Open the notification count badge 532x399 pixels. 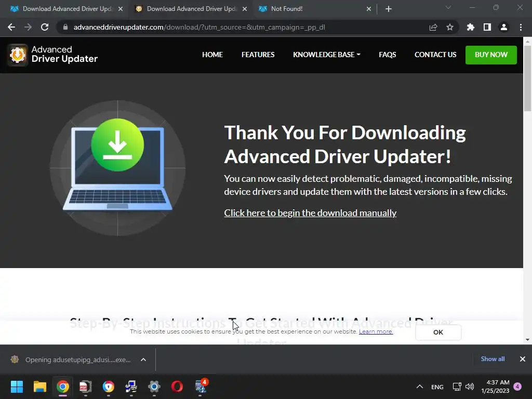click(x=517, y=387)
